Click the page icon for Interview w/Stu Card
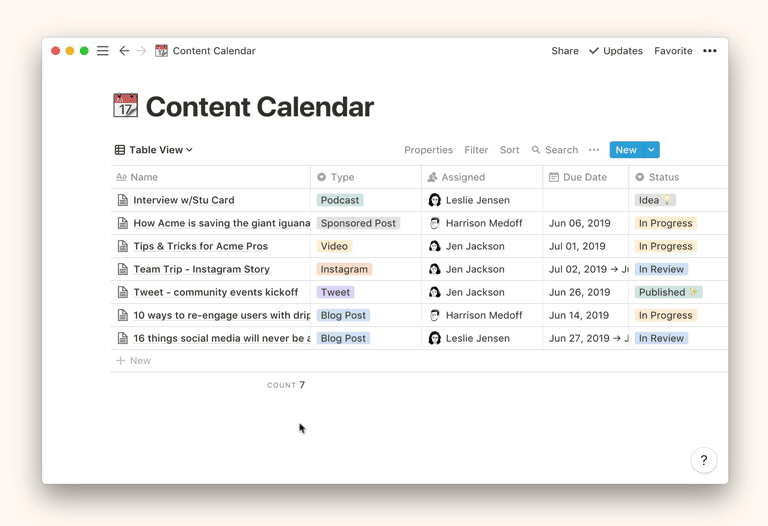Screen dimensions: 768x526 [x=122, y=200]
